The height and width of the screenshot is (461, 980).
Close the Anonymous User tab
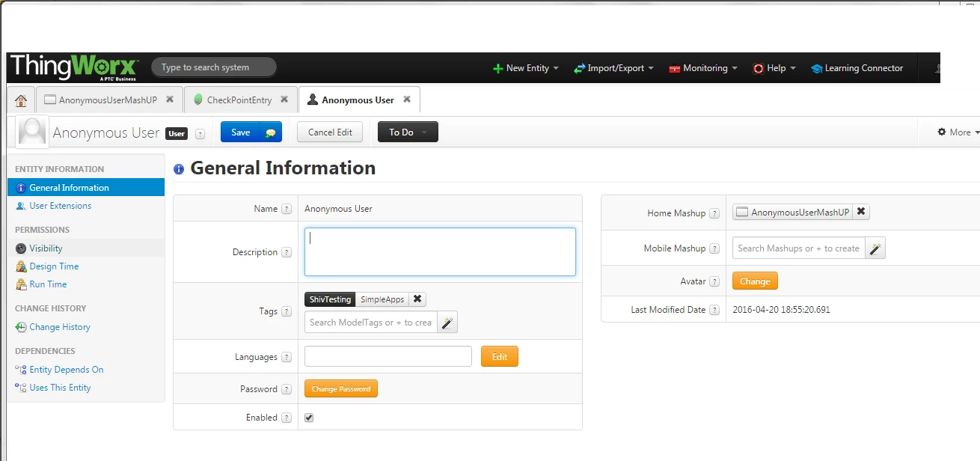click(407, 99)
